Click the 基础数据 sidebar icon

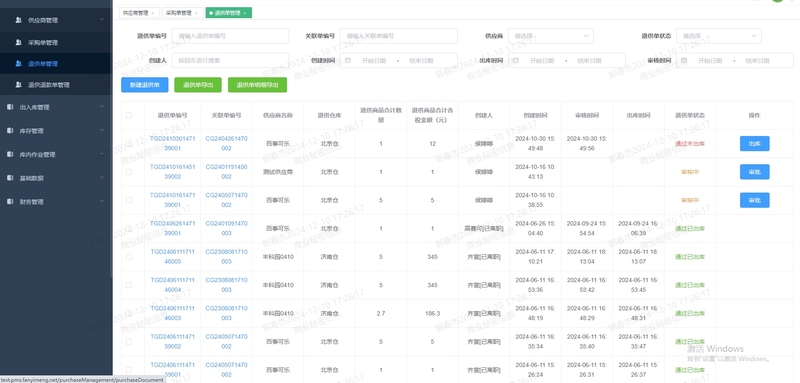point(10,178)
